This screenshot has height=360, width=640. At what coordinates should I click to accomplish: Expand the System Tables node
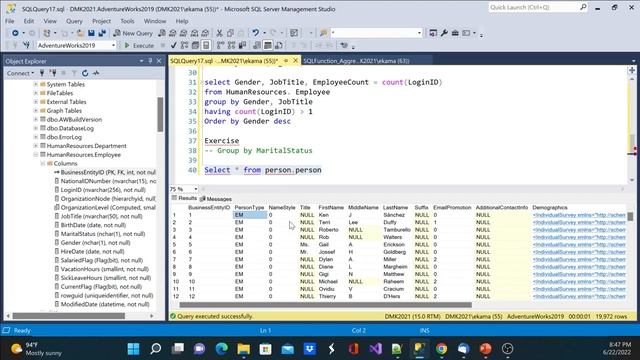36,84
